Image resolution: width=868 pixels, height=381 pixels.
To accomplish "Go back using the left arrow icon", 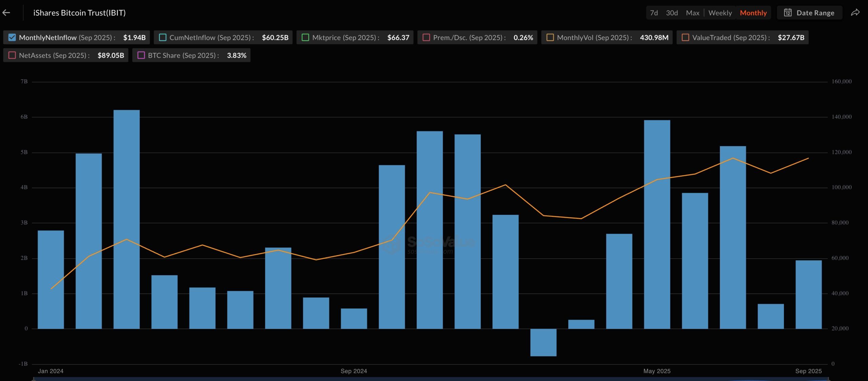I will pyautogui.click(x=6, y=13).
